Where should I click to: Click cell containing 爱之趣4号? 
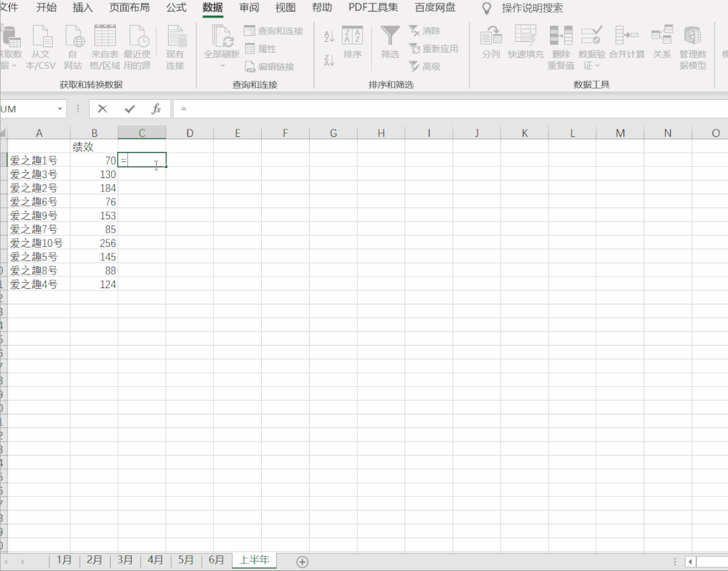click(39, 284)
